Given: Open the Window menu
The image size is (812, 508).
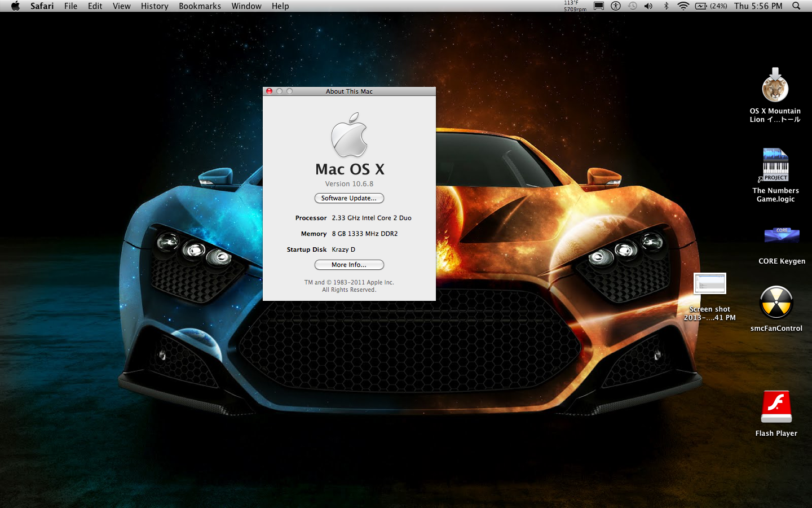Looking at the screenshot, I should [246, 6].
